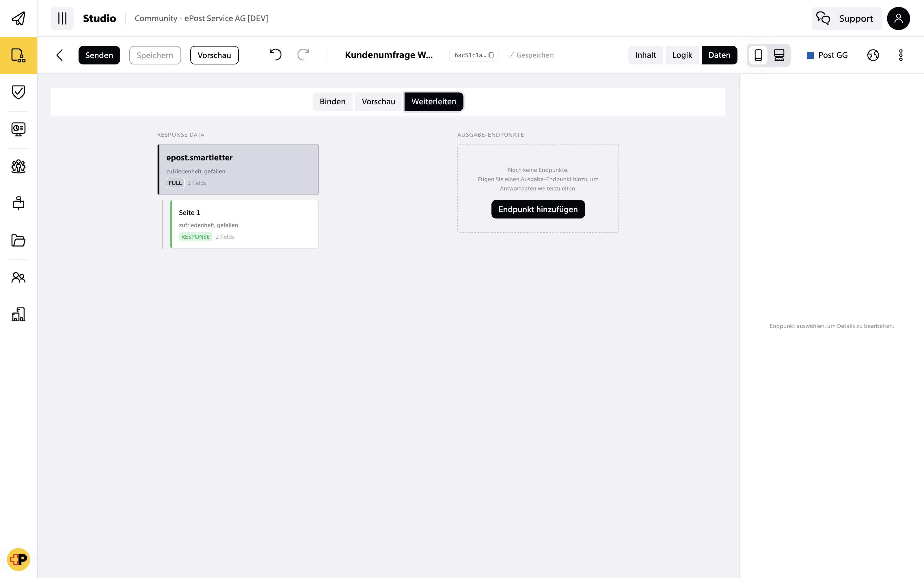Viewport: 924px width, 578px height.
Task: Open the user profile avatar
Action: click(x=898, y=18)
